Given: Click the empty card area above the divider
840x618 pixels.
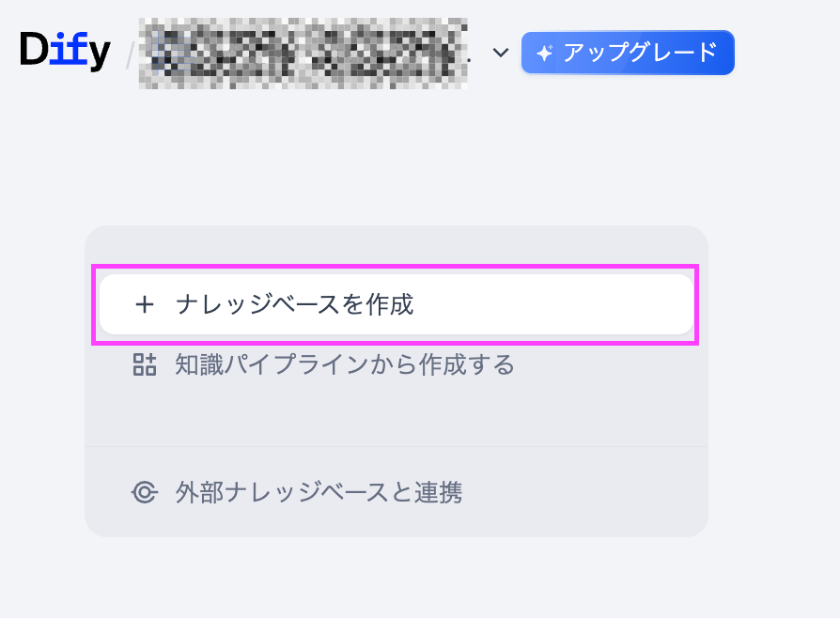Looking at the screenshot, I should coord(396,411).
